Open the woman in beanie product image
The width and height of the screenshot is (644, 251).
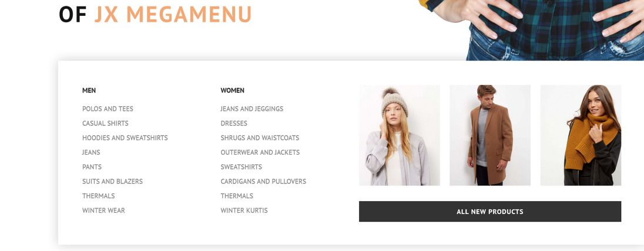pyautogui.click(x=399, y=135)
